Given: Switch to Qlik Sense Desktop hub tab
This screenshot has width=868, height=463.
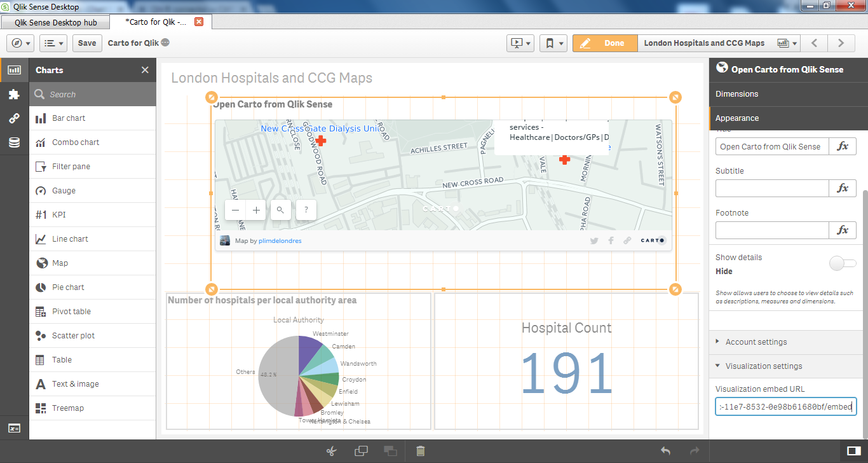Looking at the screenshot, I should pos(55,22).
